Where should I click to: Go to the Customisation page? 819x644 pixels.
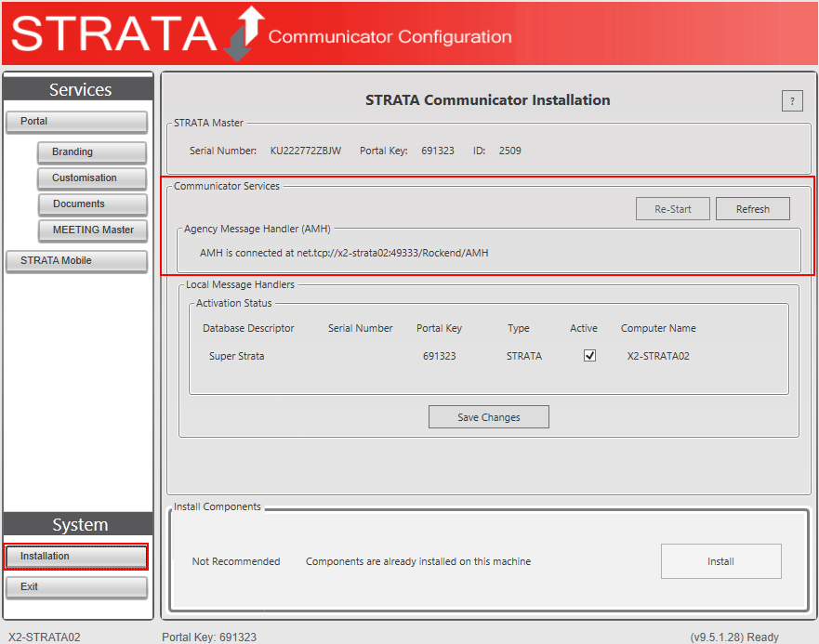pos(92,178)
